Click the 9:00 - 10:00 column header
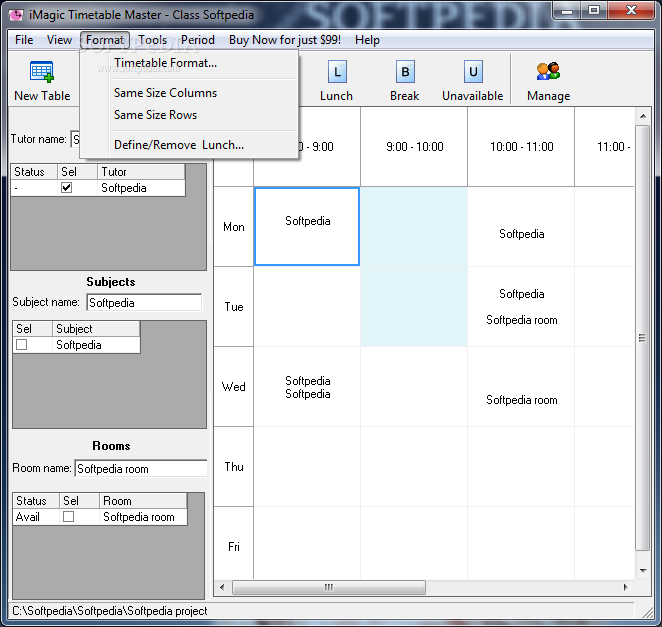The width and height of the screenshot is (662, 627). 414,147
